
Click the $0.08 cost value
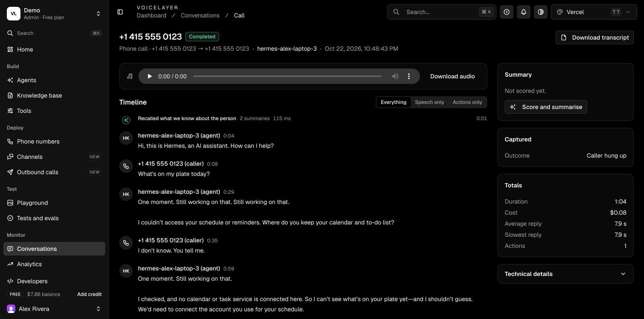pyautogui.click(x=618, y=213)
